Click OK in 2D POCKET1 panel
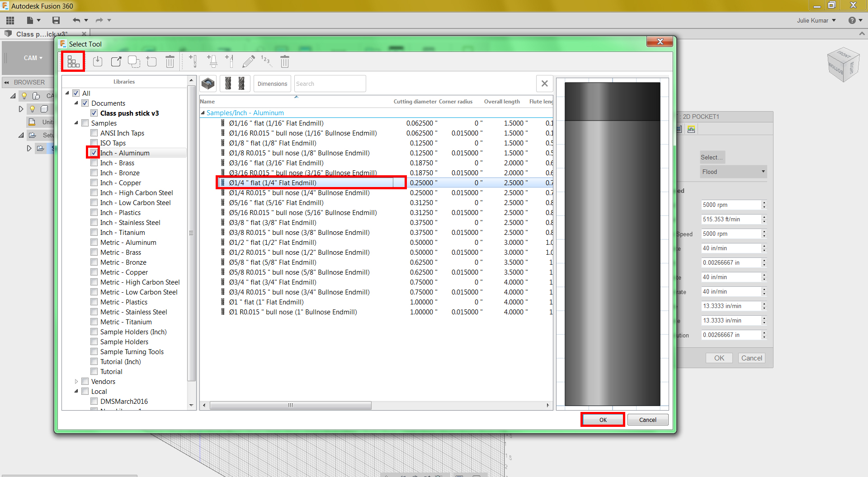Viewport: 868px width, 477px height. click(719, 358)
